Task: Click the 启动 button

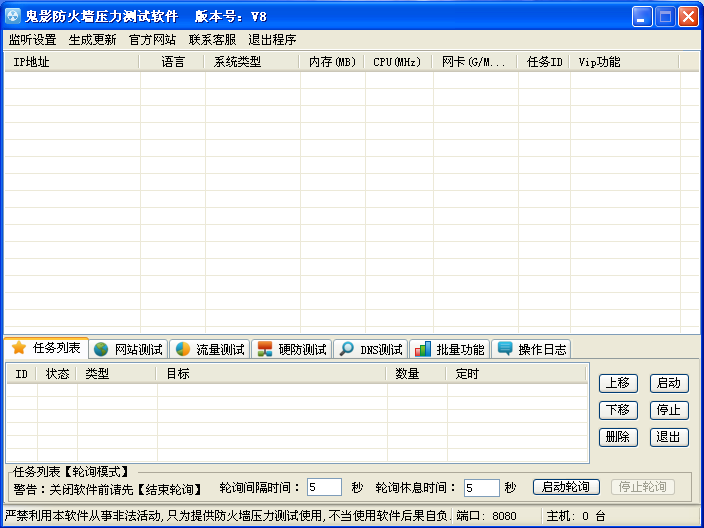Action: point(669,383)
